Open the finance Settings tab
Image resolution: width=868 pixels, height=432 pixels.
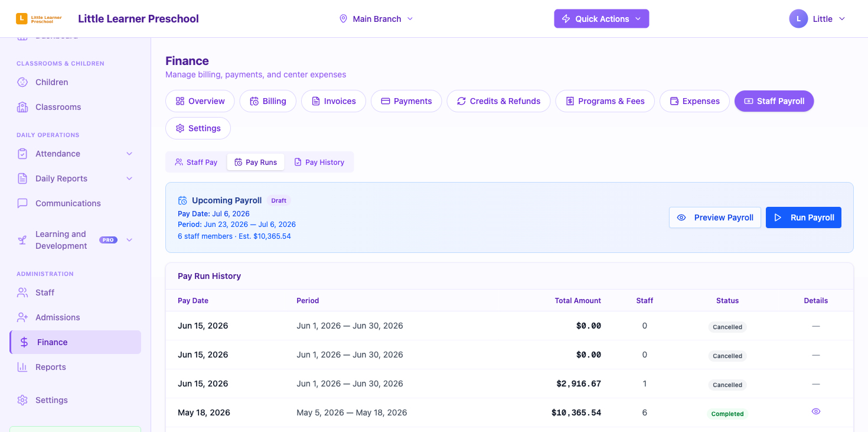[198, 128]
